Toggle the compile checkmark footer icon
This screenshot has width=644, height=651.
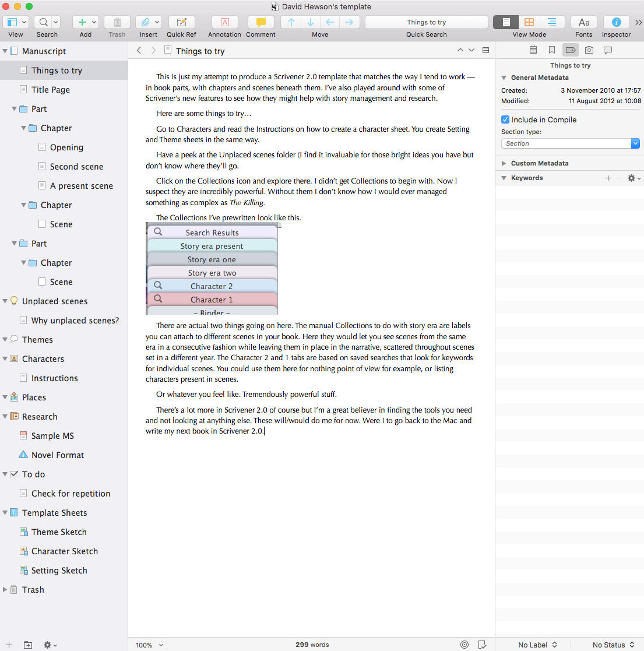tap(482, 645)
